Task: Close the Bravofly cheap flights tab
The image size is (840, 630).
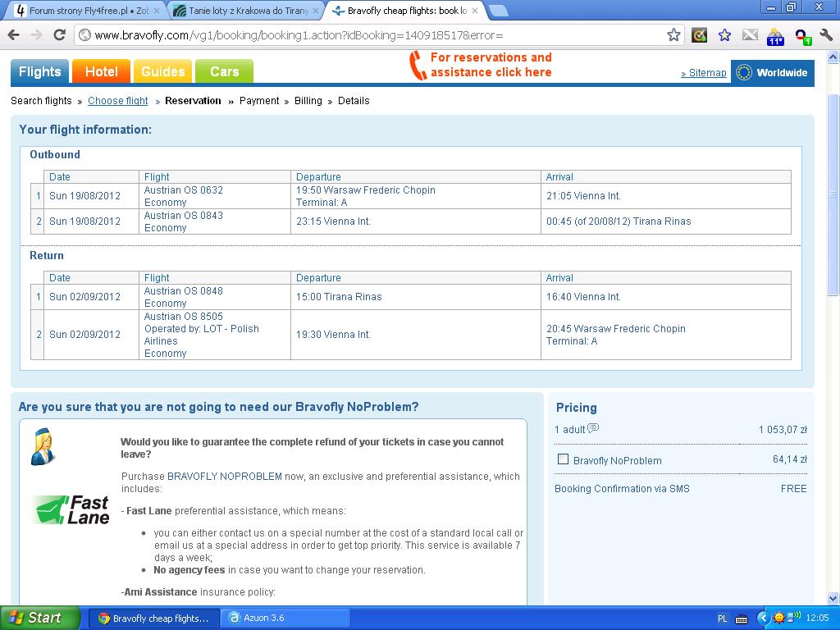Action: click(x=475, y=11)
